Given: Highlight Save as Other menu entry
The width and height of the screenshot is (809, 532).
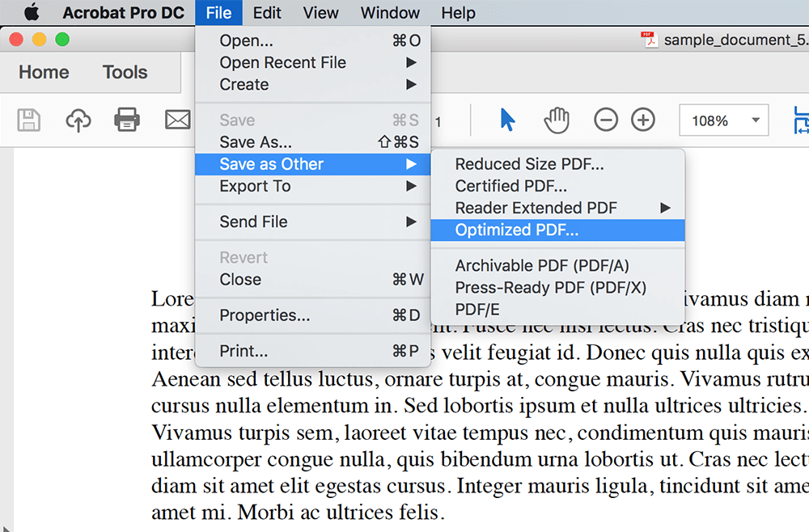Looking at the screenshot, I should pyautogui.click(x=312, y=164).
